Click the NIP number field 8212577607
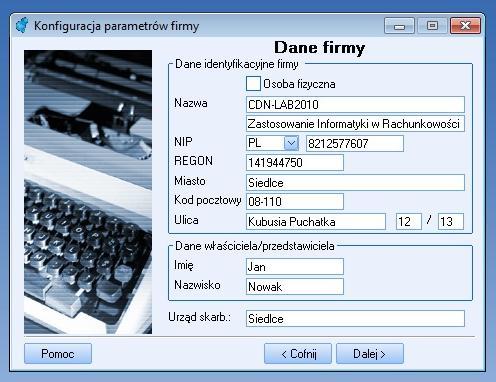The height and width of the screenshot is (382, 496). tap(355, 144)
